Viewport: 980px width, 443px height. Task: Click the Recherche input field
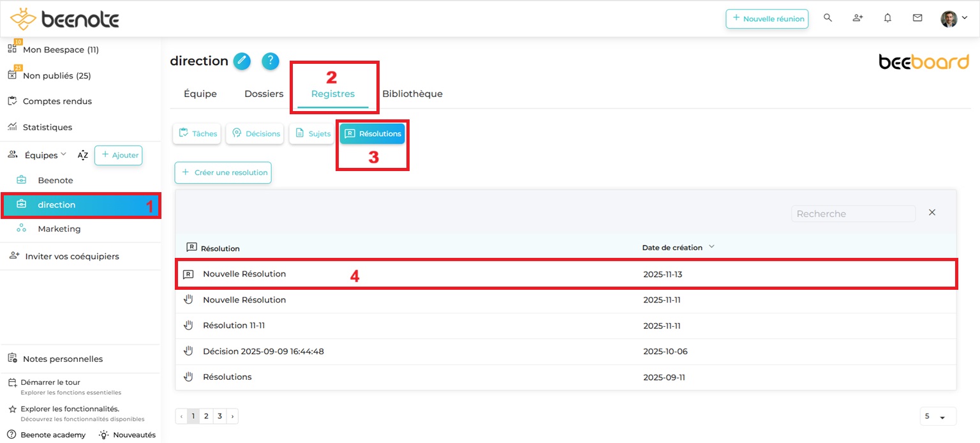tap(852, 214)
